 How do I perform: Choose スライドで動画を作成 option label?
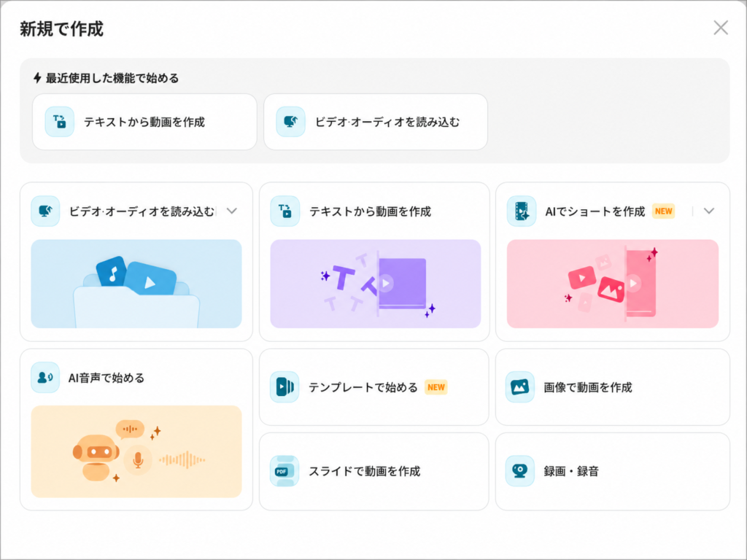[365, 472]
